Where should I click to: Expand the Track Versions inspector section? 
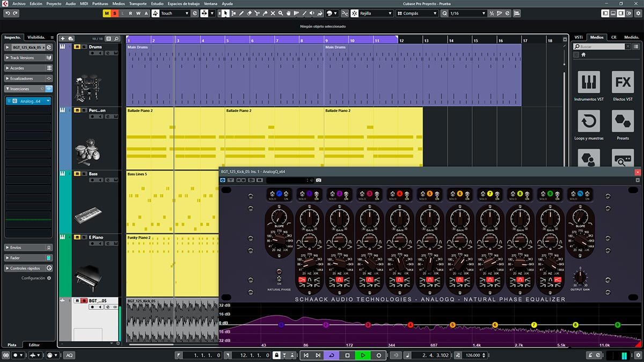click(28, 57)
